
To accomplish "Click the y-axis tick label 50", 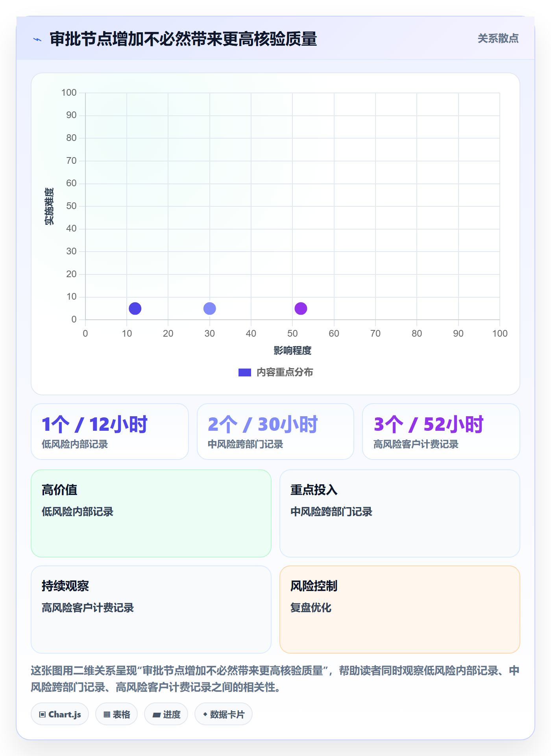I will (71, 206).
